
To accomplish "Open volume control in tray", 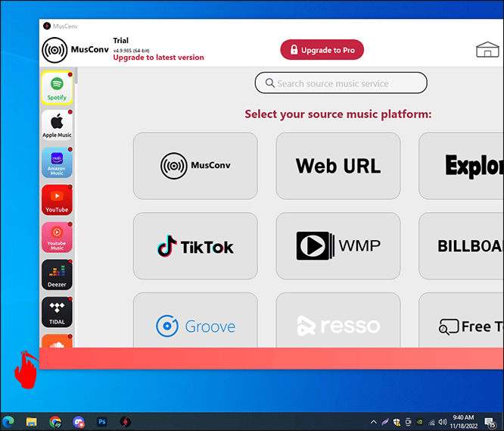I will tap(443, 422).
